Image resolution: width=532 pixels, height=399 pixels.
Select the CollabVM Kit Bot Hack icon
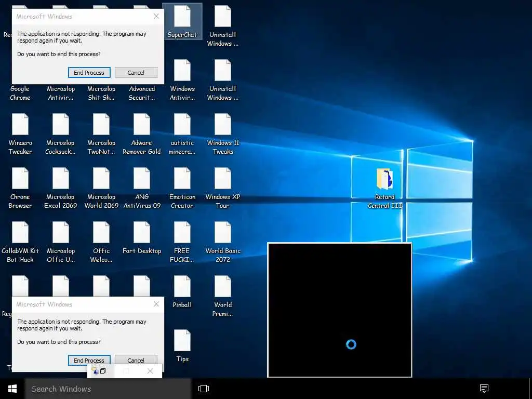click(20, 242)
